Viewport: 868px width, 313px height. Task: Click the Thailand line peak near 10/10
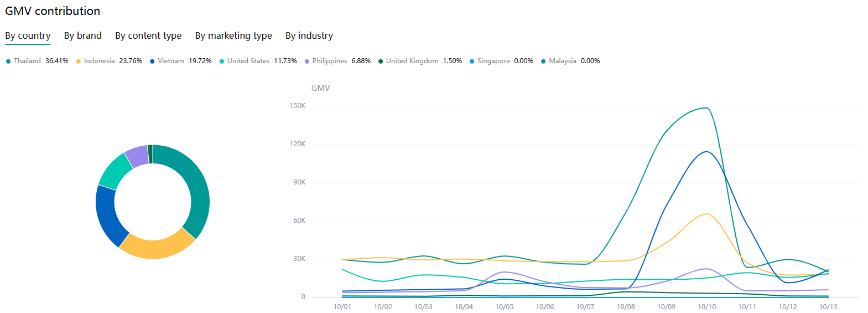[x=706, y=108]
